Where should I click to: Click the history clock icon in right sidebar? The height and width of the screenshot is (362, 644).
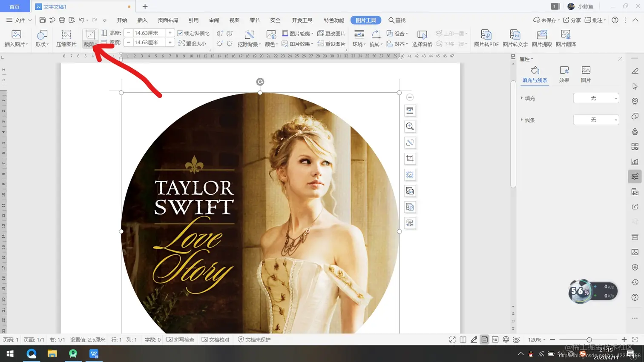tap(635, 282)
